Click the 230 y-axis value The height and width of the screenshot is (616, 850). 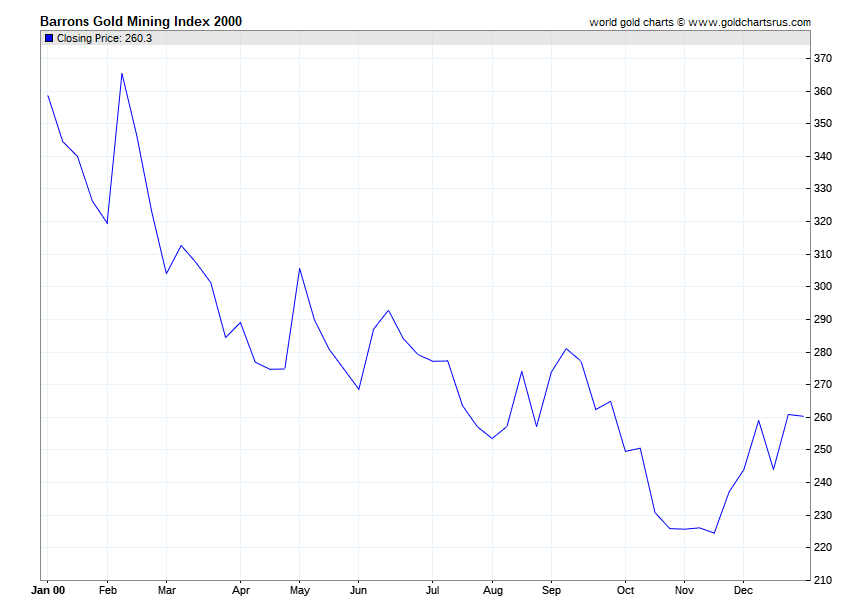point(823,515)
